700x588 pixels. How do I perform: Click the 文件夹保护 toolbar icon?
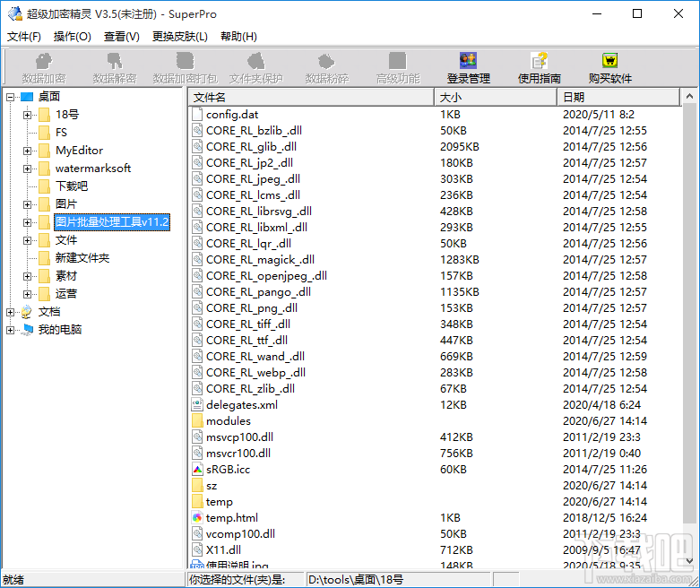pos(255,62)
